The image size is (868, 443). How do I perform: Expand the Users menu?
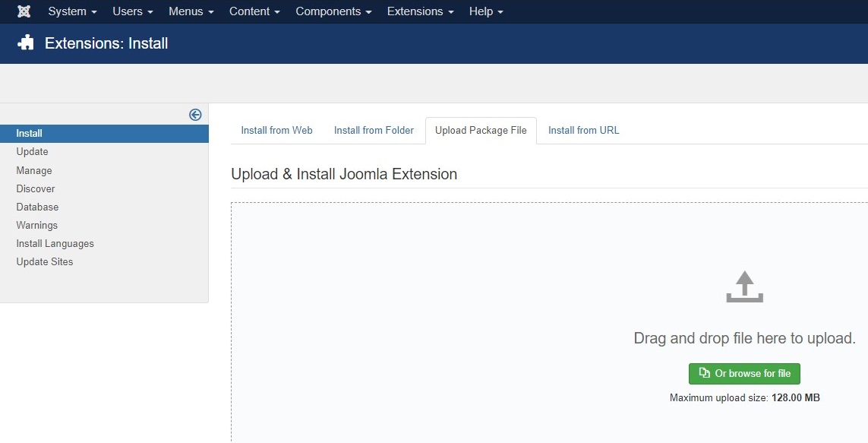tap(132, 11)
